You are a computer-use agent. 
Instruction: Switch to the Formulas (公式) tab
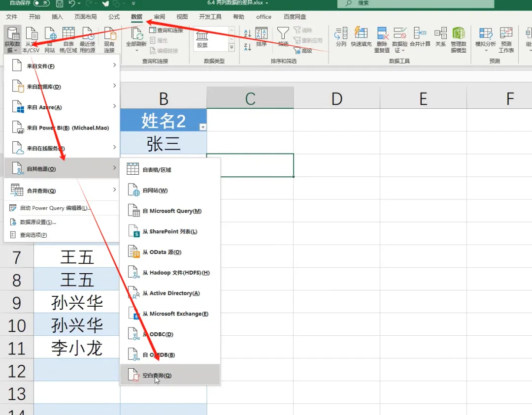point(114,17)
